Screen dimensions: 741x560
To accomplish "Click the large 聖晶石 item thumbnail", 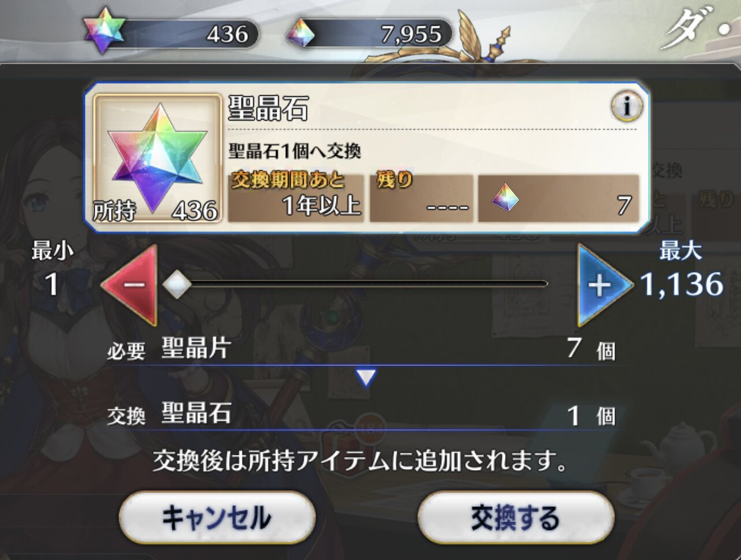I will click(158, 159).
